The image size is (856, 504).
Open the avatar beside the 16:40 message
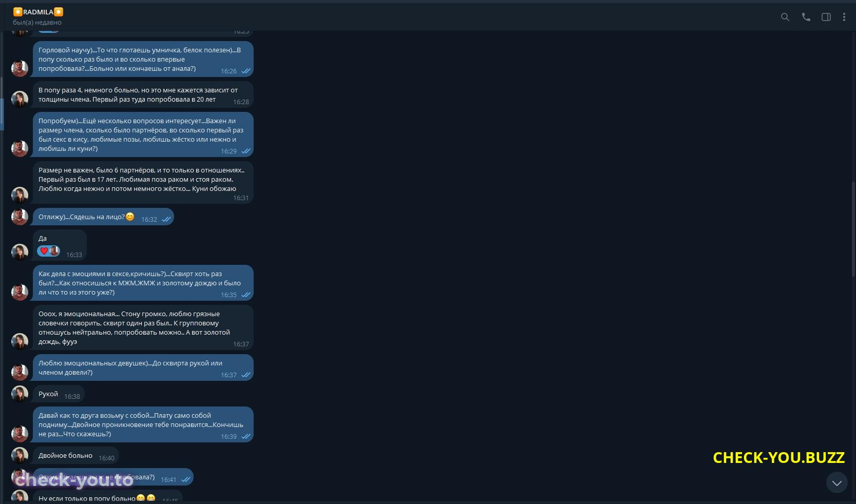pyautogui.click(x=20, y=455)
